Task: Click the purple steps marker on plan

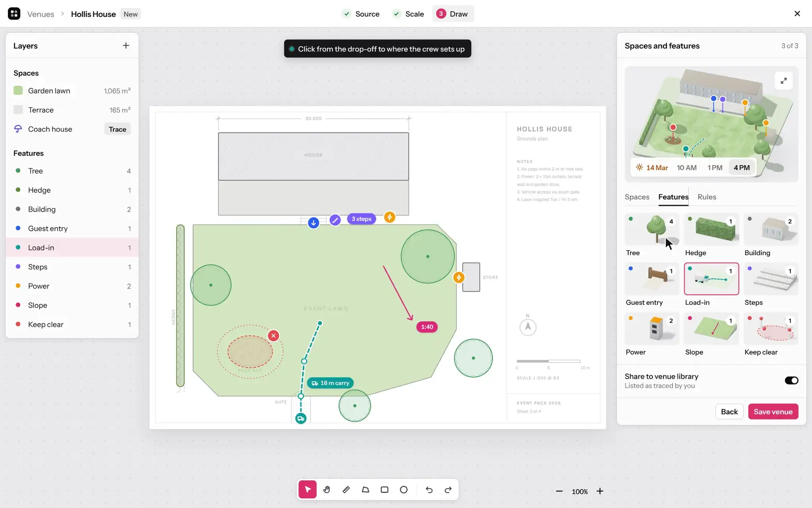Action: tap(335, 220)
